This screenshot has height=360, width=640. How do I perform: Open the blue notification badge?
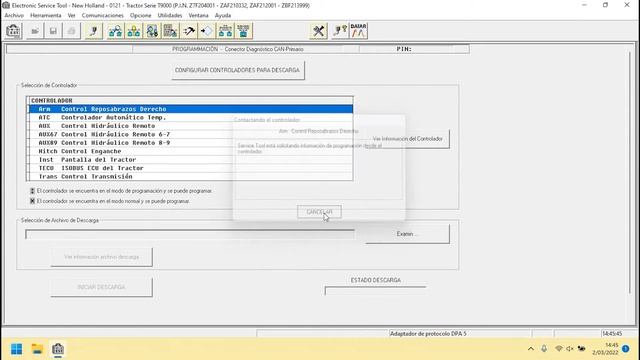pyautogui.click(x=625, y=349)
